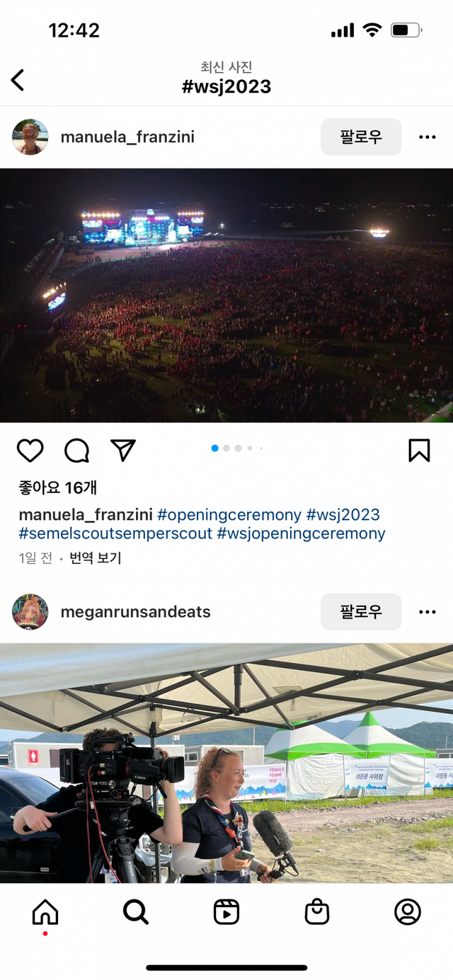The width and height of the screenshot is (453, 980).
Task: Open more options for meganrunsandeats' post
Action: (x=427, y=611)
